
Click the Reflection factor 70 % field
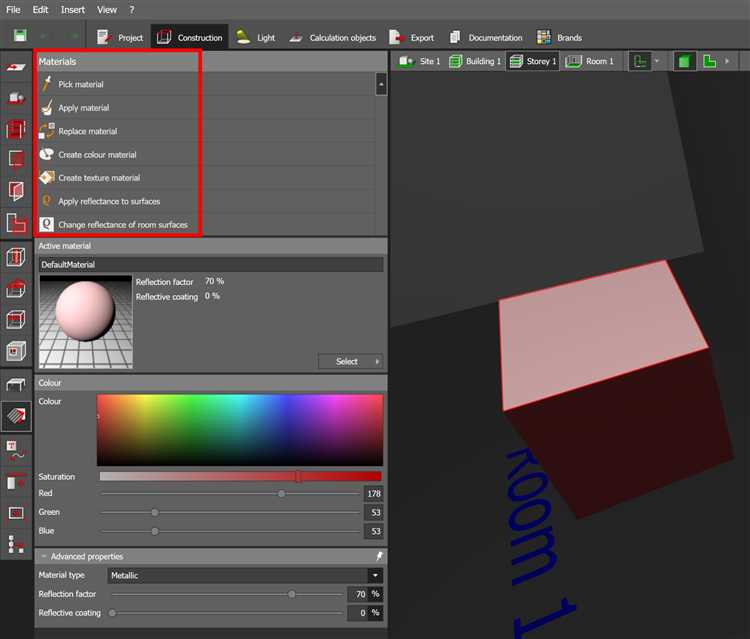[x=365, y=594]
